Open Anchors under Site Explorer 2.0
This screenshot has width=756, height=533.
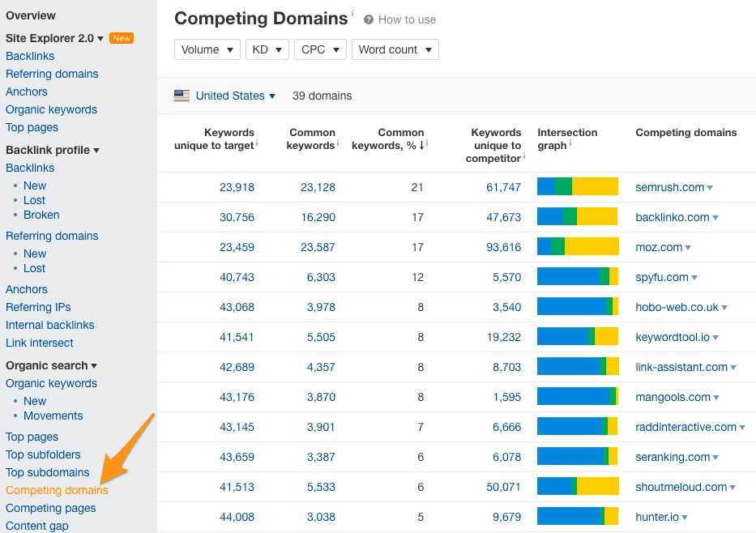point(27,92)
